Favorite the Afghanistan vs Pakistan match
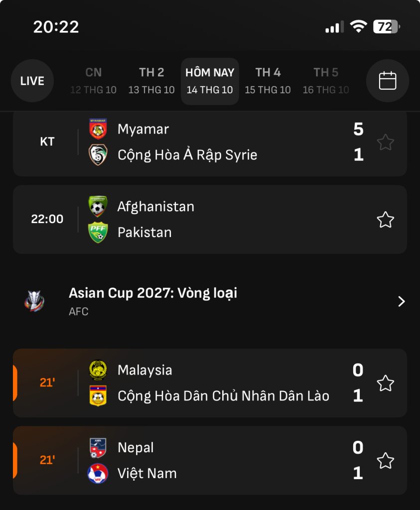This screenshot has height=510, width=420. (385, 220)
